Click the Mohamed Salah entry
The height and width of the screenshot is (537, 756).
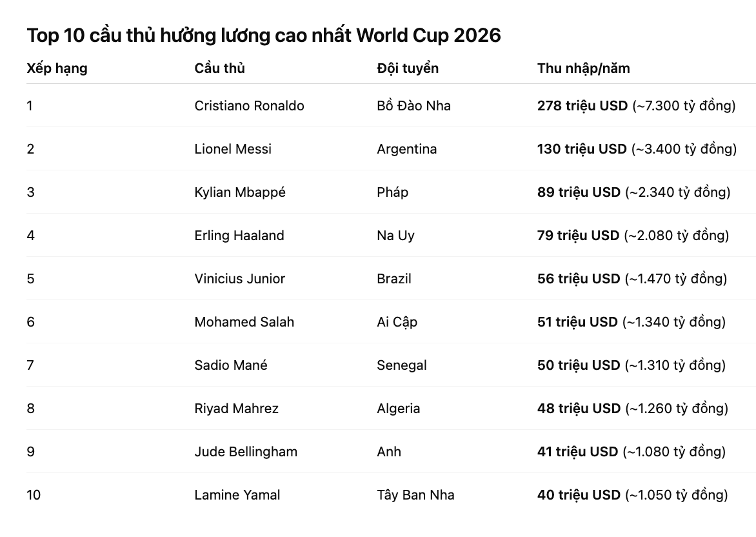244,322
